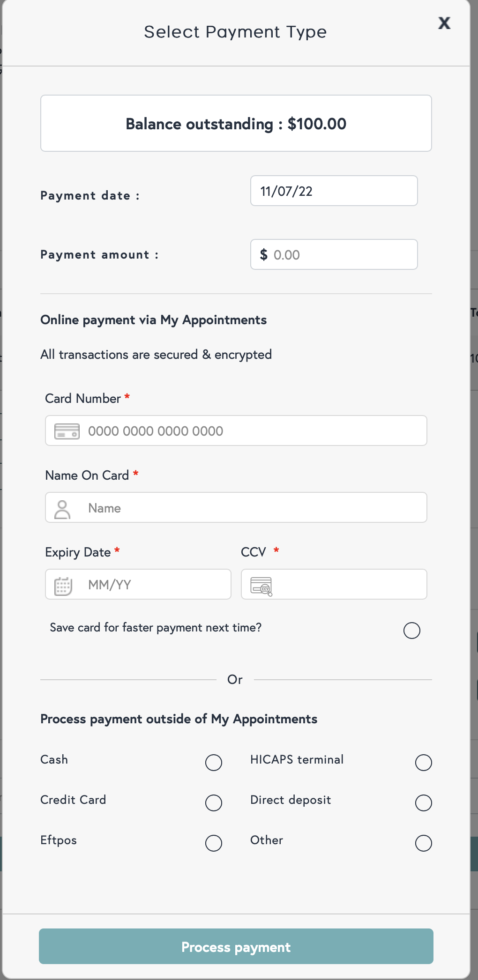Focus the Card Number input field

[253, 431]
